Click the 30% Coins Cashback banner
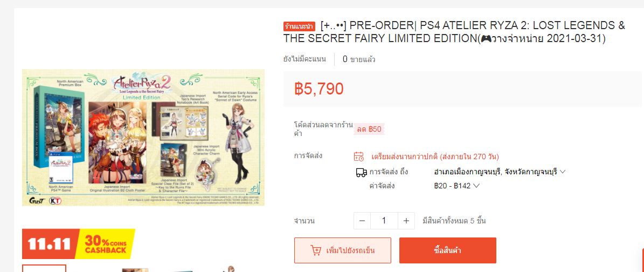Screen dimensions: 644x272 pos(106,243)
